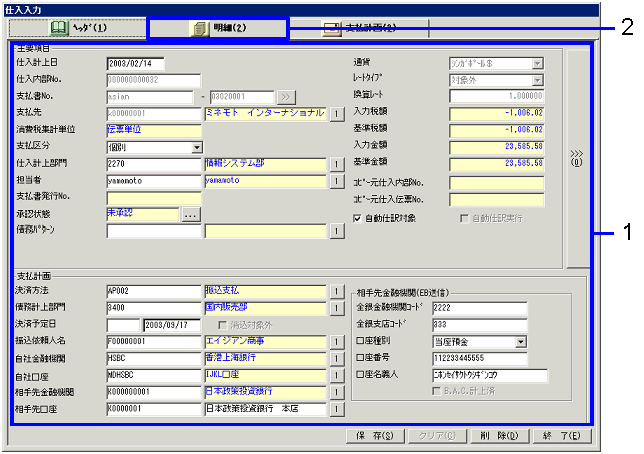The width and height of the screenshot is (644, 454).
Task: Click the 終了(E) button
Action: click(x=562, y=436)
